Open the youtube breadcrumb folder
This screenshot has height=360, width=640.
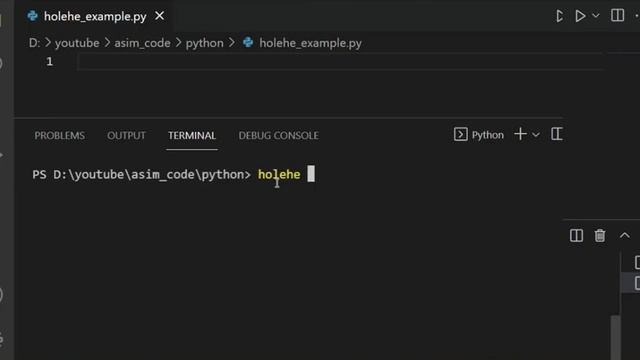coord(77,43)
